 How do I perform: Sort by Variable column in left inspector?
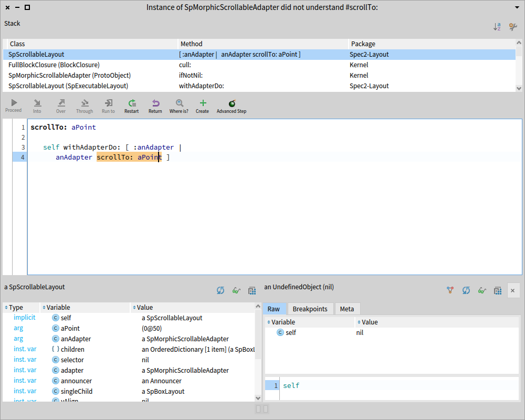click(x=85, y=308)
